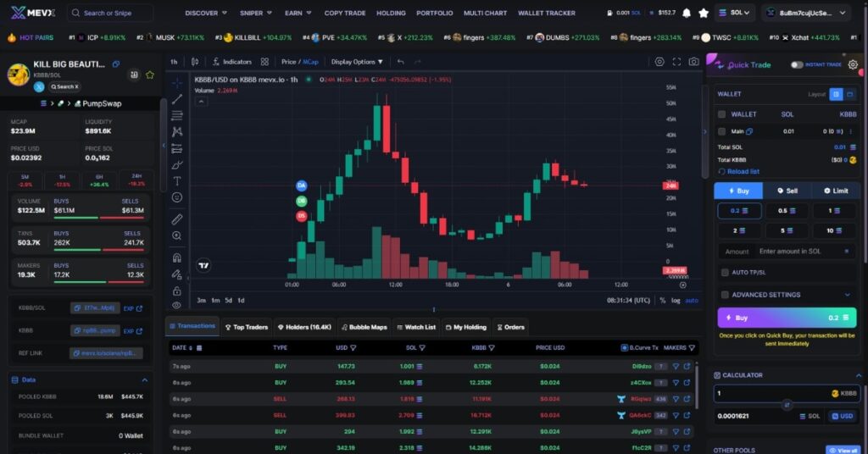
Task: Hide all drawings eye icon
Action: pyautogui.click(x=177, y=305)
